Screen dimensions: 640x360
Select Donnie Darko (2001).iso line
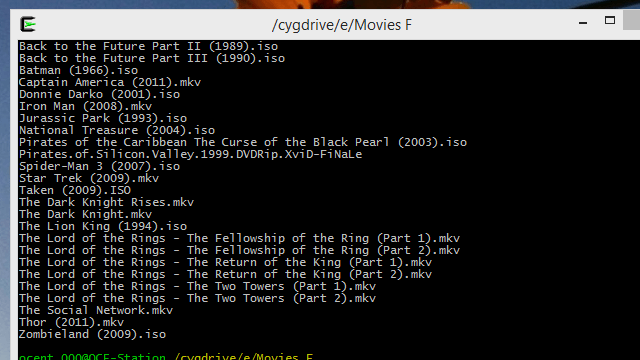[99, 94]
